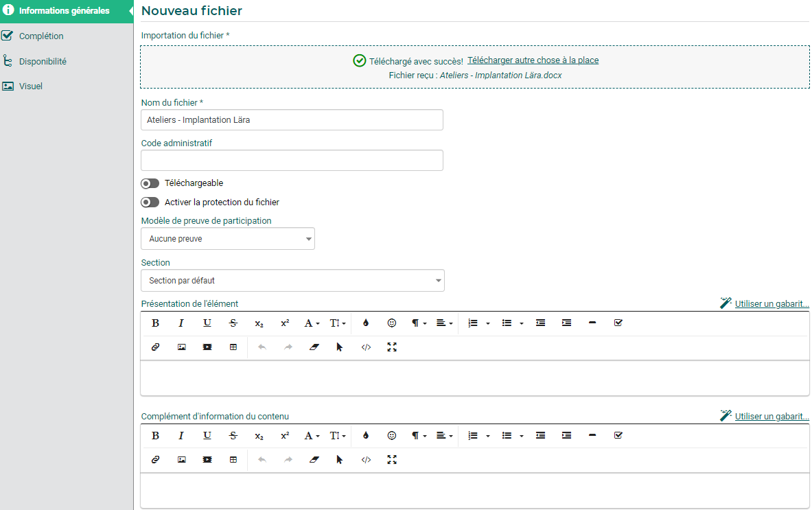812x510 pixels.
Task: Insert link in Présentation de l'élément editor
Action: pos(155,347)
